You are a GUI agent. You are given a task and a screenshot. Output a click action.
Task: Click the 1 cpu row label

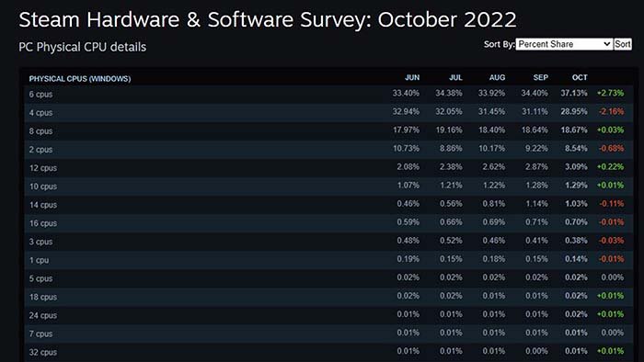(x=39, y=260)
